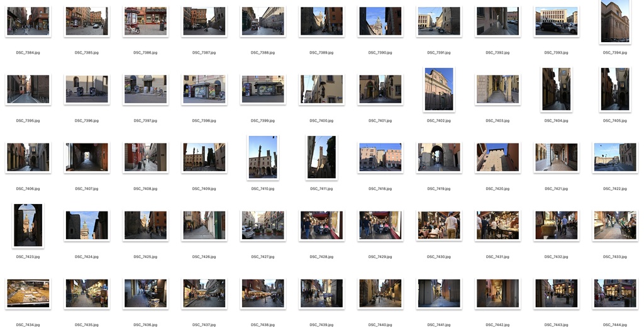Select the DSC_7406.jpg thumbnail
The image size is (644, 333).
(28, 157)
